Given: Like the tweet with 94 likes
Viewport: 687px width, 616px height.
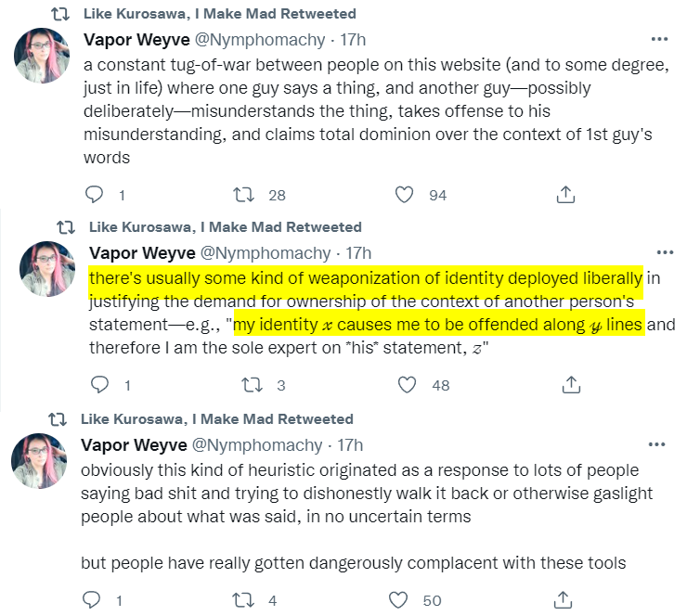Looking at the screenshot, I should [404, 195].
